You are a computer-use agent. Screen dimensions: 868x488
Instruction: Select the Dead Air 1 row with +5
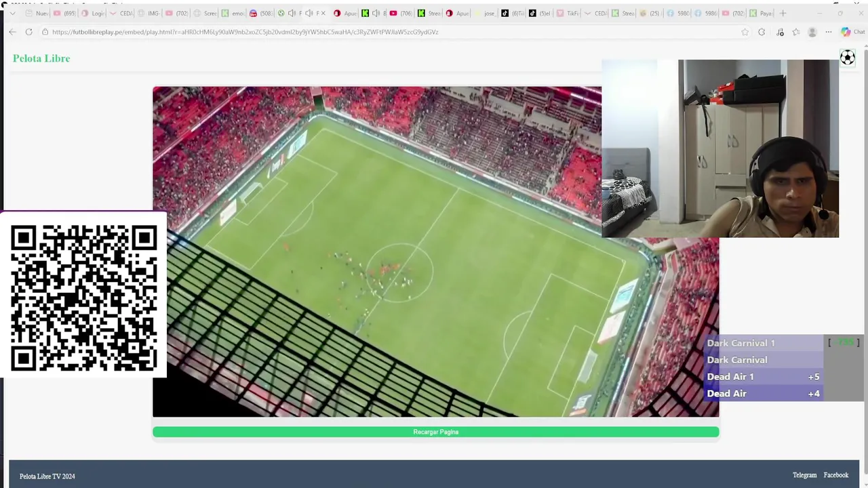click(x=764, y=377)
